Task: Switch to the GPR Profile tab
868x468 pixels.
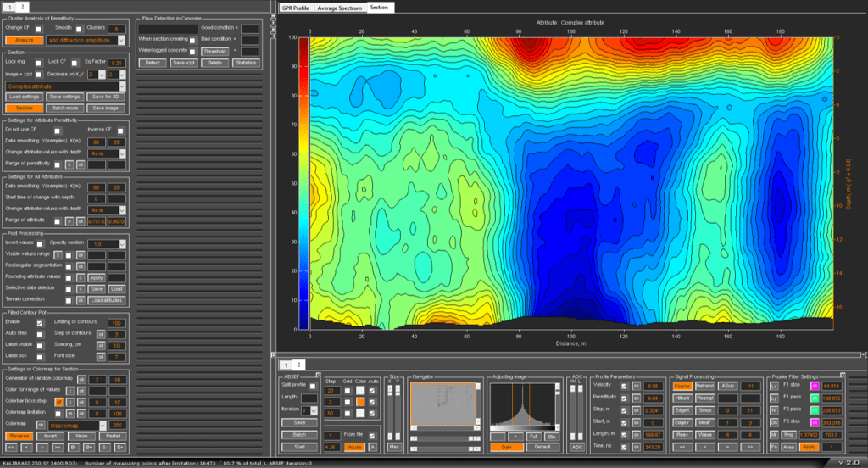Action: (x=295, y=7)
